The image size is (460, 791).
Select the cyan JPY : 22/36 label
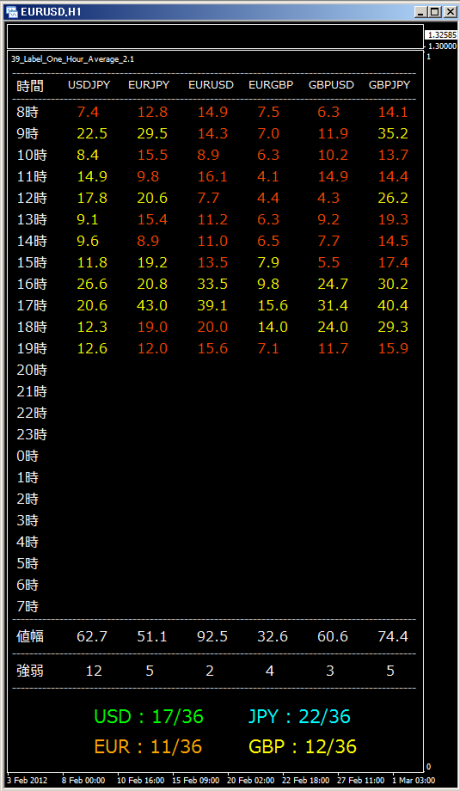300,717
